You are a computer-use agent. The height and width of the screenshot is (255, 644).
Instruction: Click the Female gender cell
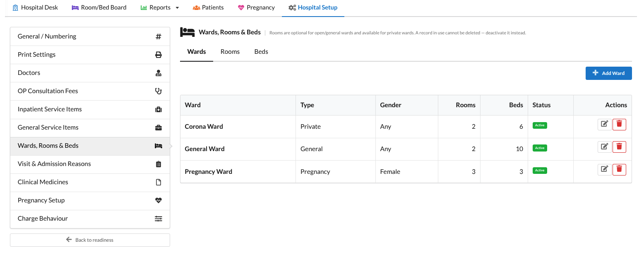pyautogui.click(x=407, y=171)
